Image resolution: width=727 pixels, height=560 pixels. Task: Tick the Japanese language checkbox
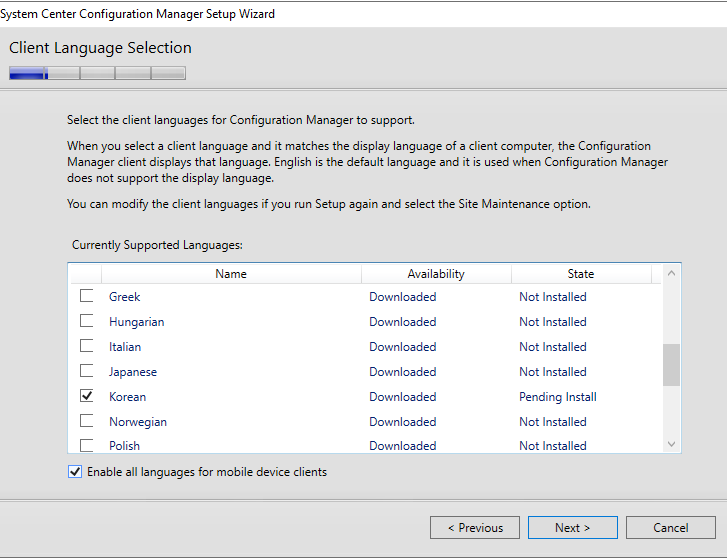click(x=87, y=371)
